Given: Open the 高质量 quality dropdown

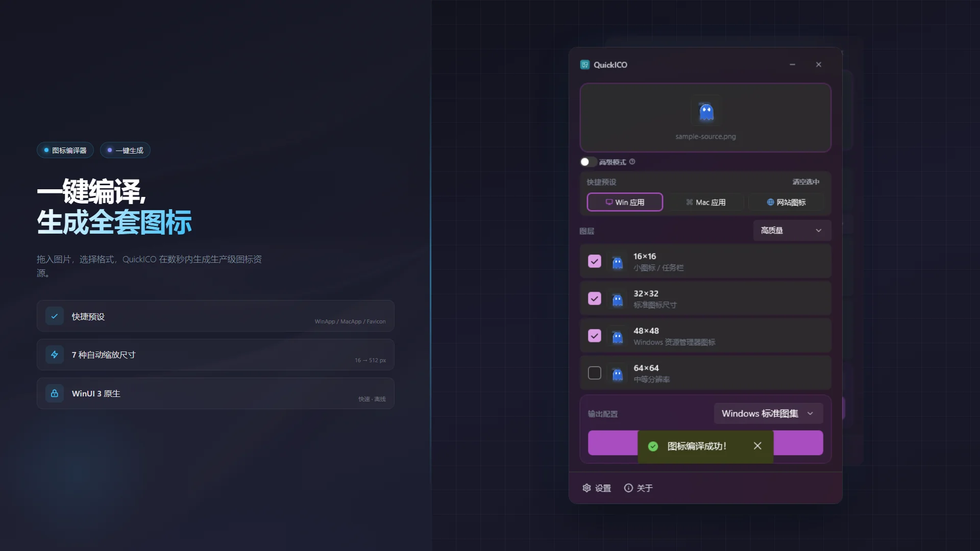Looking at the screenshot, I should [x=792, y=231].
